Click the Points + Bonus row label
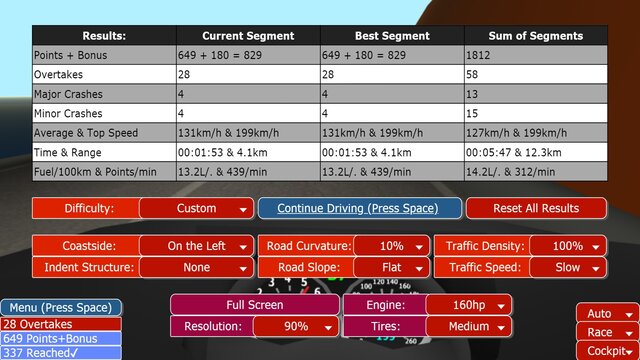Image resolution: width=640 pixels, height=360 pixels. pos(104,55)
